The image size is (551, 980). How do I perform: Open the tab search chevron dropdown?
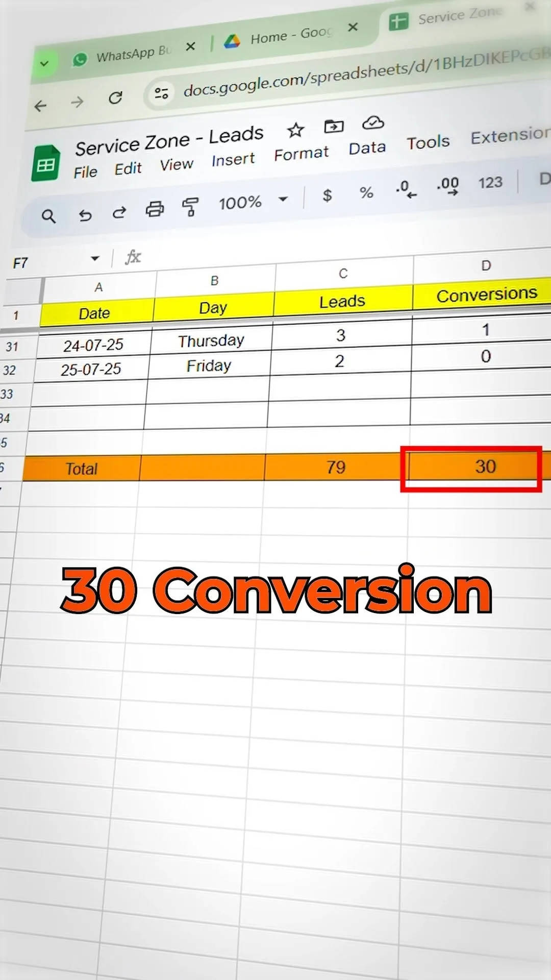[x=44, y=64]
